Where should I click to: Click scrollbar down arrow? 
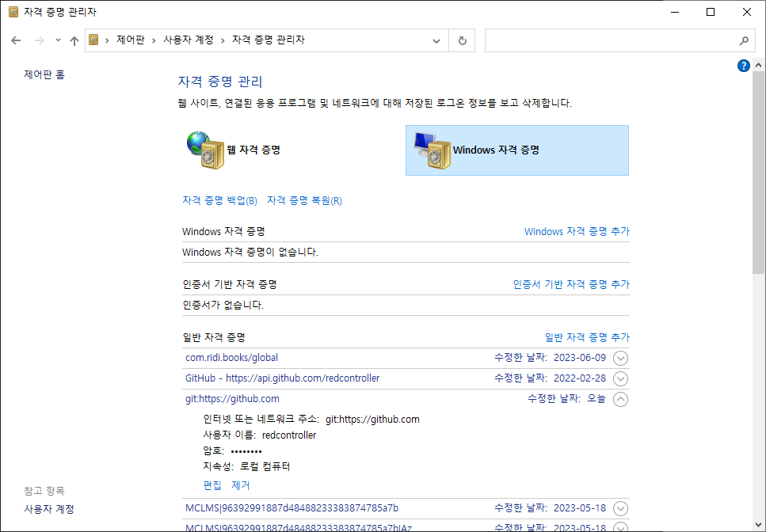pos(758,526)
